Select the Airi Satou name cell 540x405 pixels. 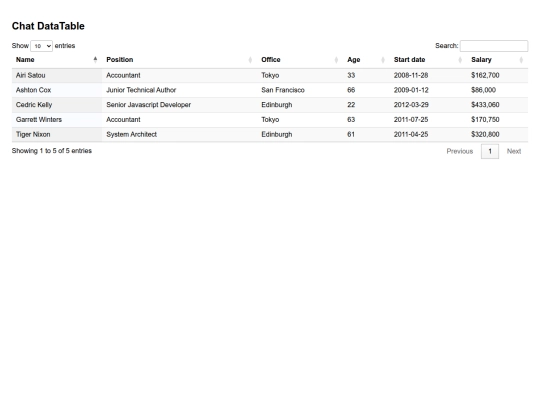(57, 75)
